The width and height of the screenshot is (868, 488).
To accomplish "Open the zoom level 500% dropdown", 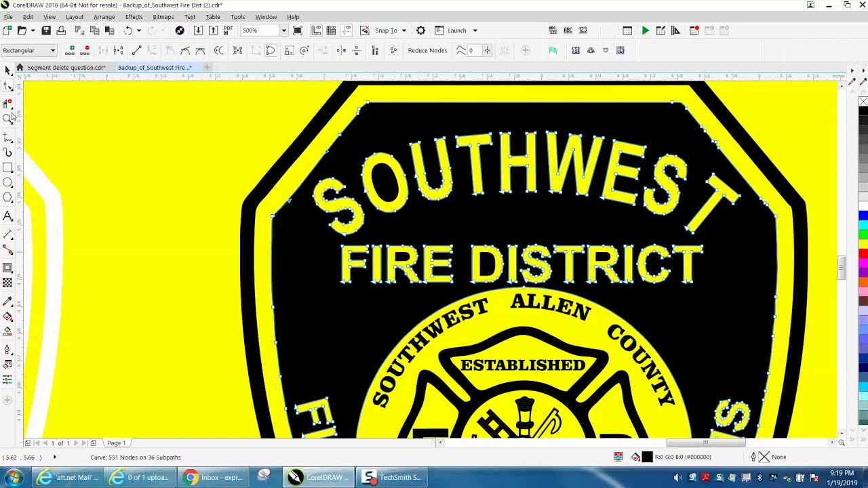I will [283, 30].
